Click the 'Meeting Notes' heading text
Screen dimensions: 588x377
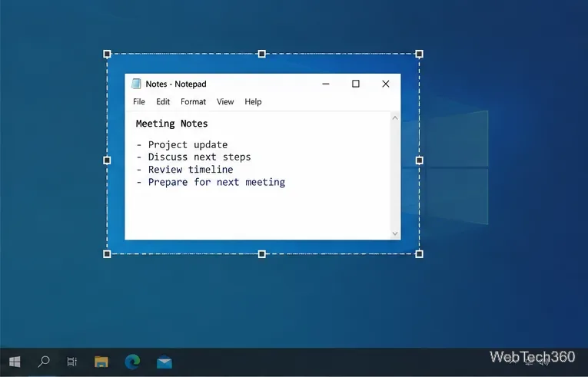pos(171,124)
